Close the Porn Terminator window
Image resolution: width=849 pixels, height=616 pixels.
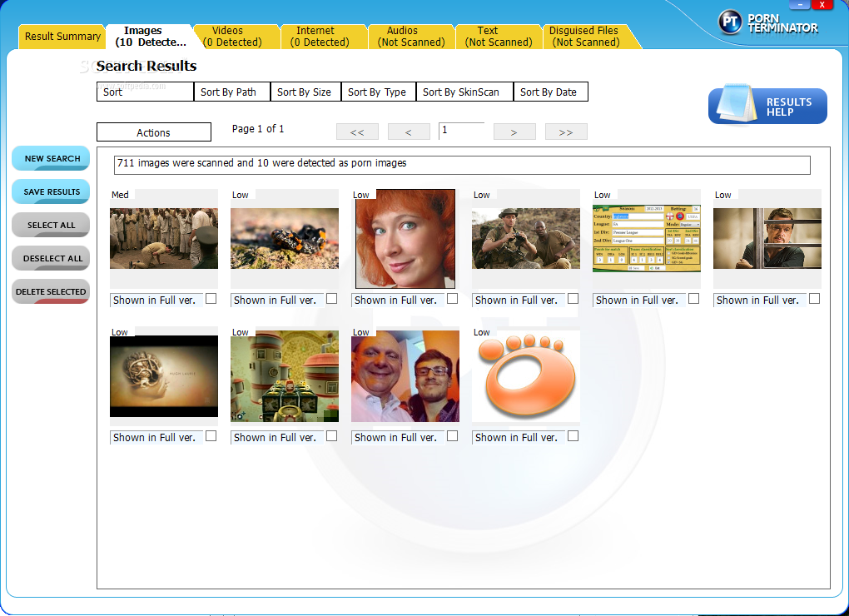pos(822,5)
